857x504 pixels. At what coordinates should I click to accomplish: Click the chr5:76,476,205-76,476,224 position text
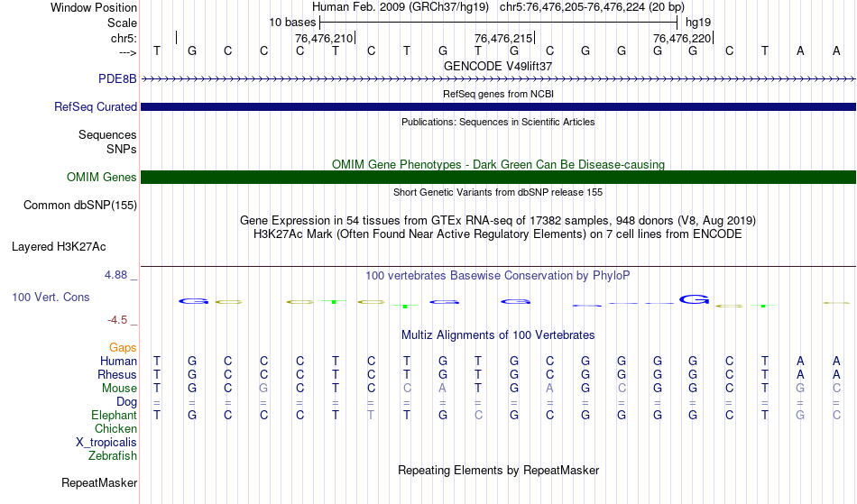click(592, 7)
